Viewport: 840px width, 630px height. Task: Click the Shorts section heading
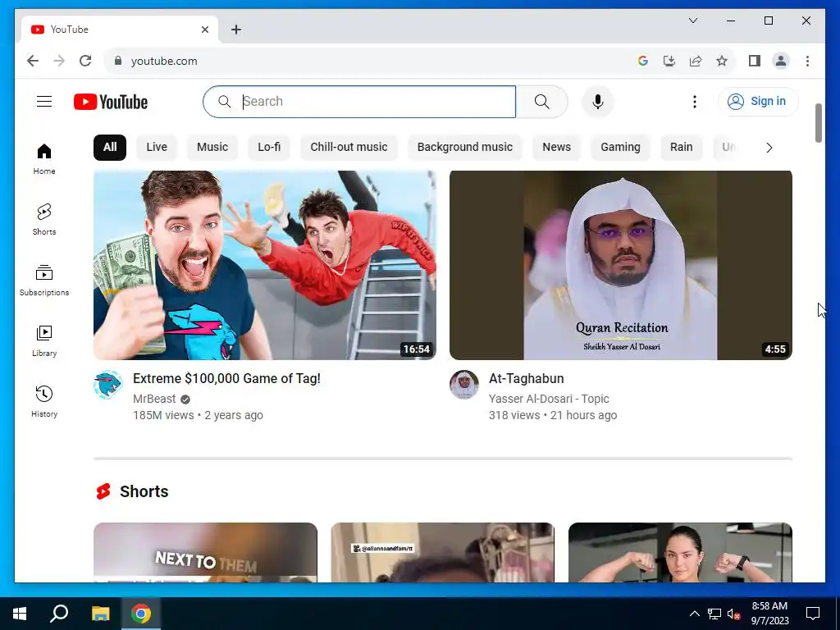(144, 491)
